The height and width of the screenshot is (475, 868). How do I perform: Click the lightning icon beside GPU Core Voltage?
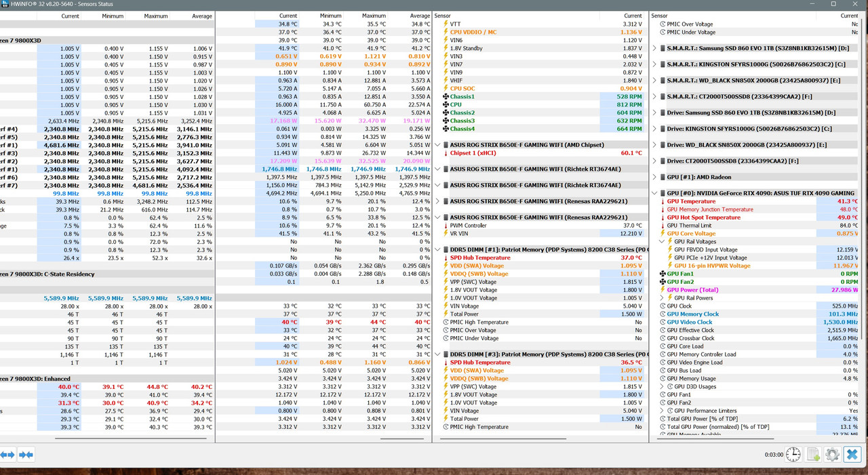click(663, 234)
